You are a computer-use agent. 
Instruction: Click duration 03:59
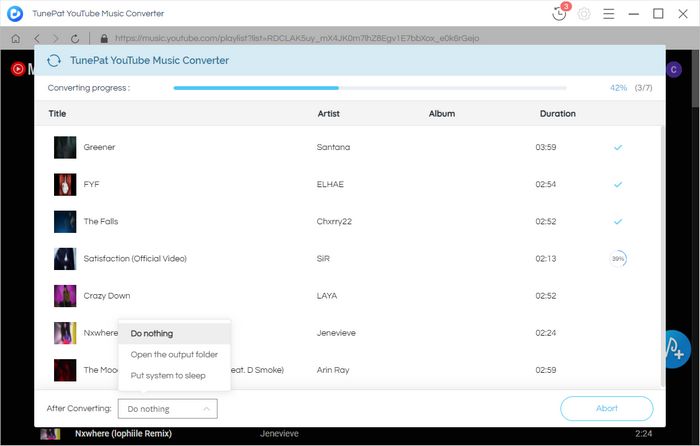coord(546,147)
